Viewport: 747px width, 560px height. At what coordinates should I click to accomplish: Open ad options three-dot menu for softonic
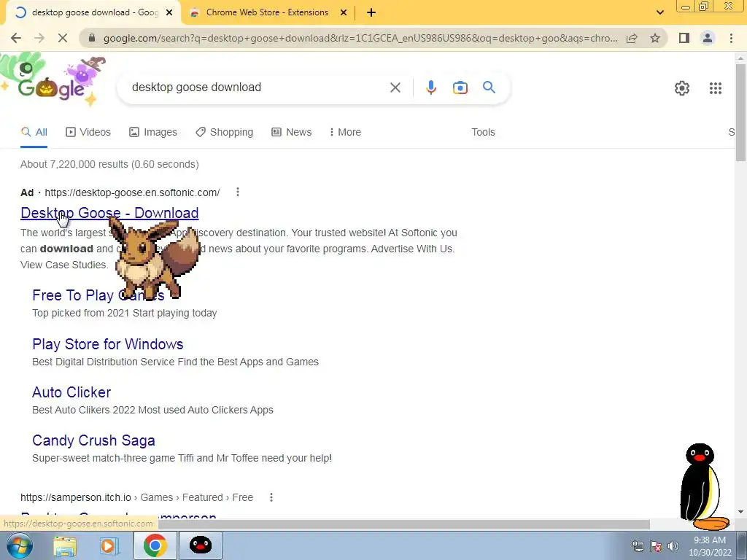238,192
